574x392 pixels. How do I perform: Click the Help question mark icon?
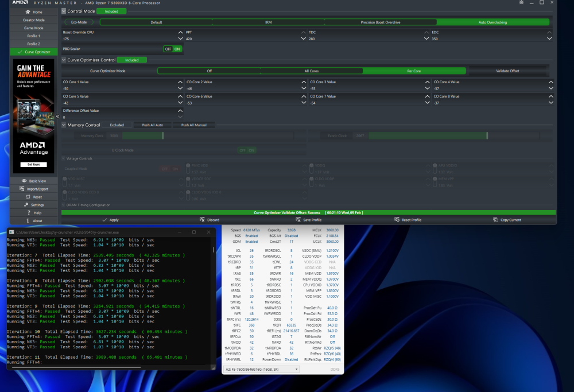click(29, 213)
